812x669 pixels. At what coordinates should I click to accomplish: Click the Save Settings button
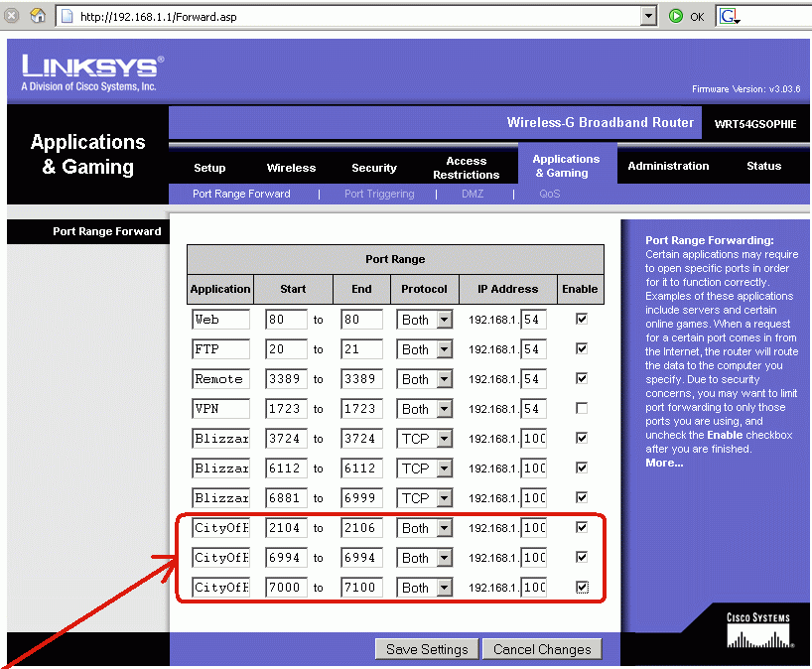426,649
